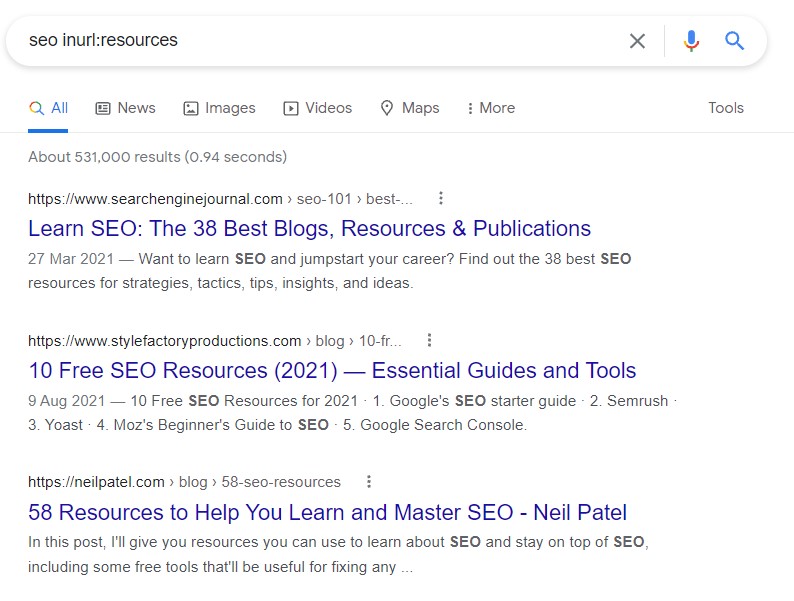Switch to the Images tab
The image size is (794, 601).
tap(219, 108)
